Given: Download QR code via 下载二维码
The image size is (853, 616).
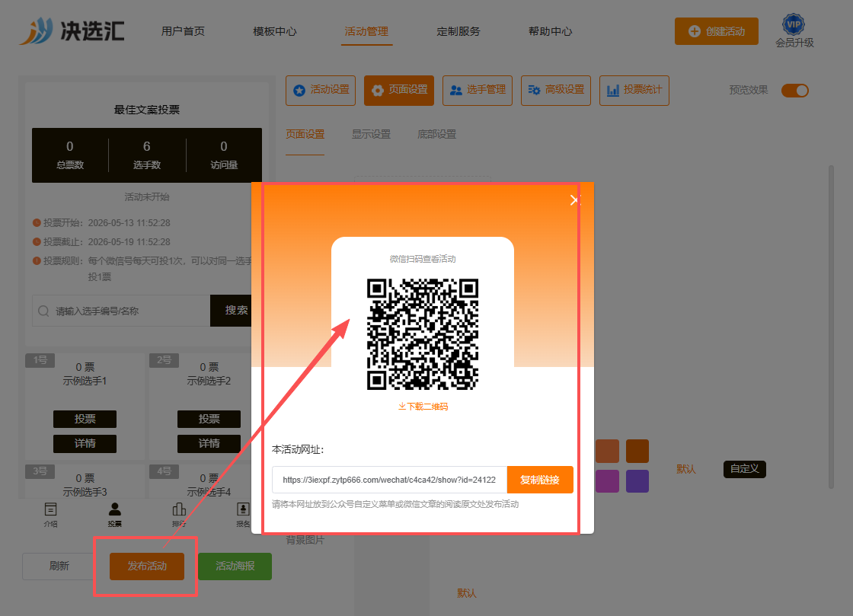Looking at the screenshot, I should [x=423, y=407].
